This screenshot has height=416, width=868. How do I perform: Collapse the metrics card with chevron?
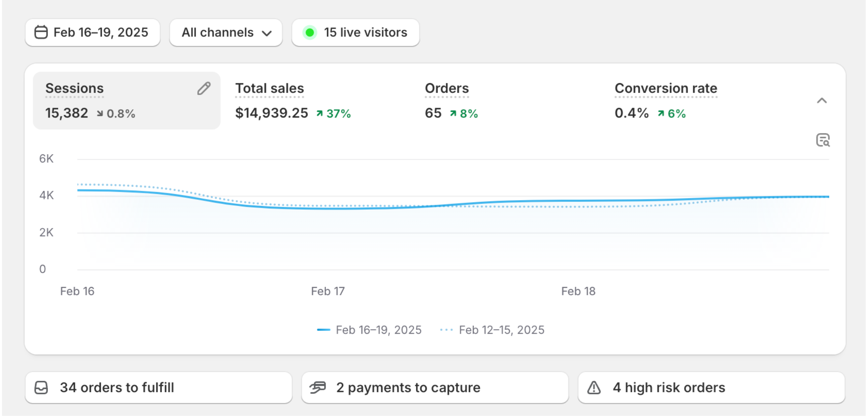coord(822,101)
